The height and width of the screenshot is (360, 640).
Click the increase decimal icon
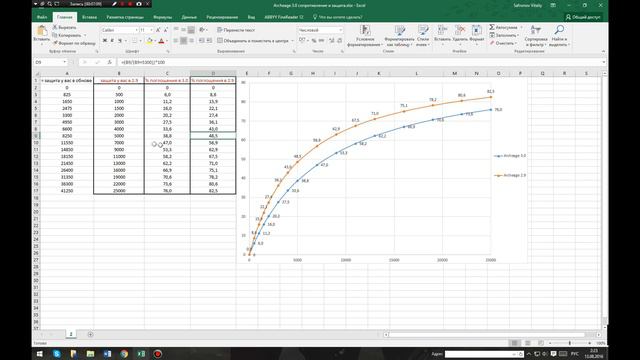click(x=331, y=40)
